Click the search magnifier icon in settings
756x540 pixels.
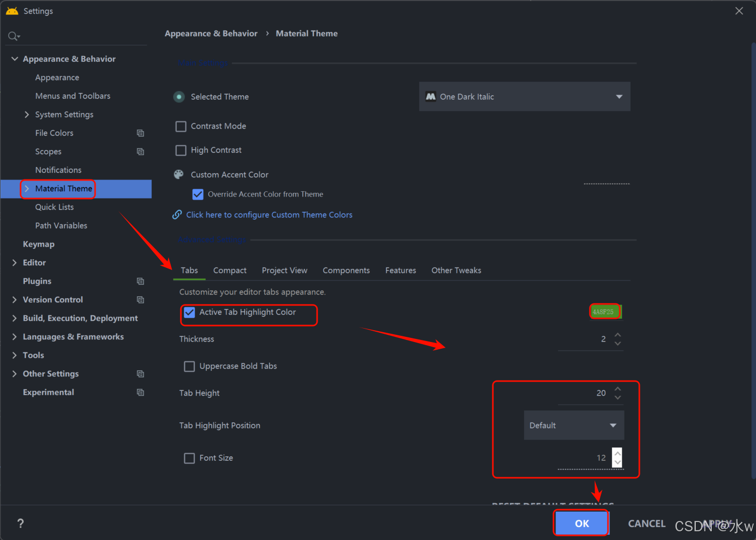pos(13,36)
